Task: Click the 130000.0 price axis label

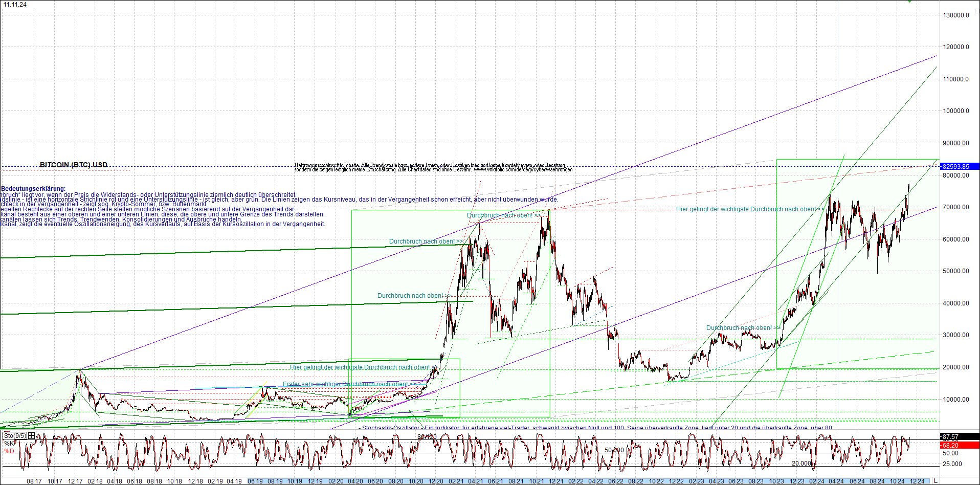Action: click(956, 15)
